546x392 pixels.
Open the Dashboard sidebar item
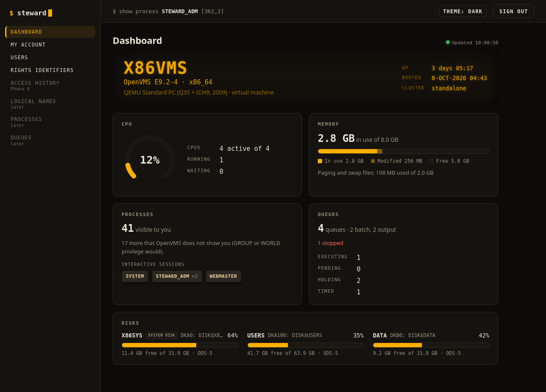[x=50, y=32]
